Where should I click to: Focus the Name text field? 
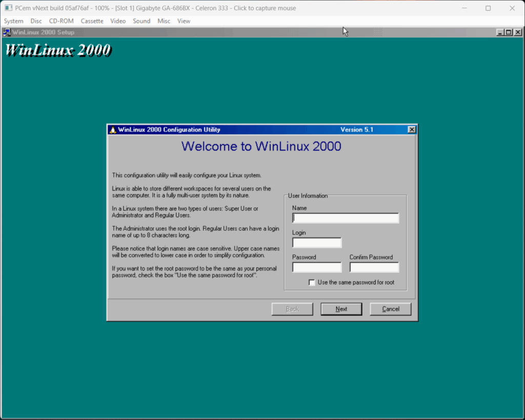click(345, 218)
